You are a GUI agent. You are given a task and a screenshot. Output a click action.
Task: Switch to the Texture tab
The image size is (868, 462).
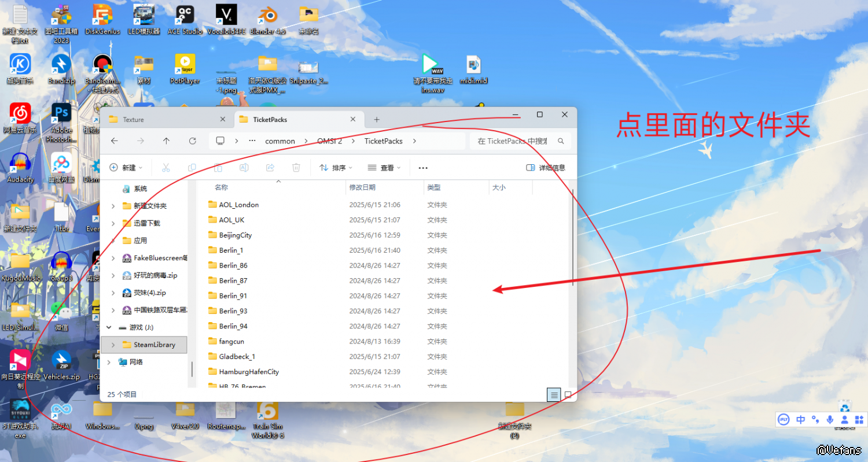[x=167, y=120]
